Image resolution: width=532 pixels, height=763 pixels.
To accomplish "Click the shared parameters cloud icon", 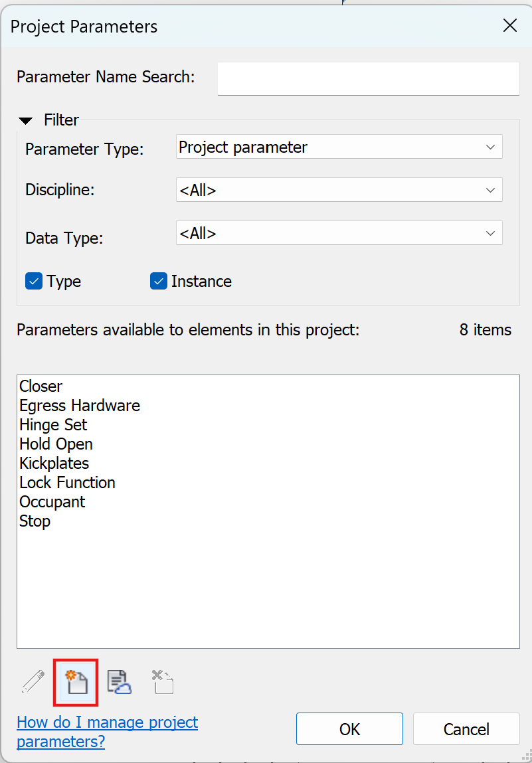I will [120, 682].
